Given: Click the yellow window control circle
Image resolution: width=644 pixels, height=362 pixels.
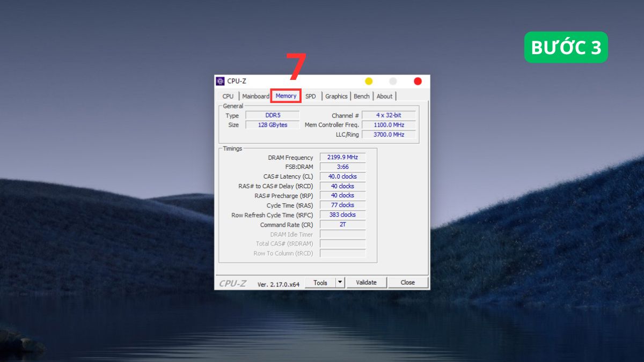Looking at the screenshot, I should (368, 81).
